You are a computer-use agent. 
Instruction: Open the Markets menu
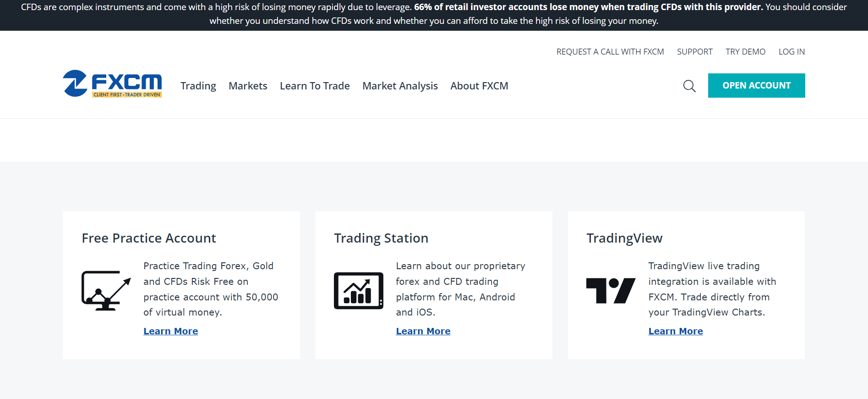pyautogui.click(x=248, y=86)
